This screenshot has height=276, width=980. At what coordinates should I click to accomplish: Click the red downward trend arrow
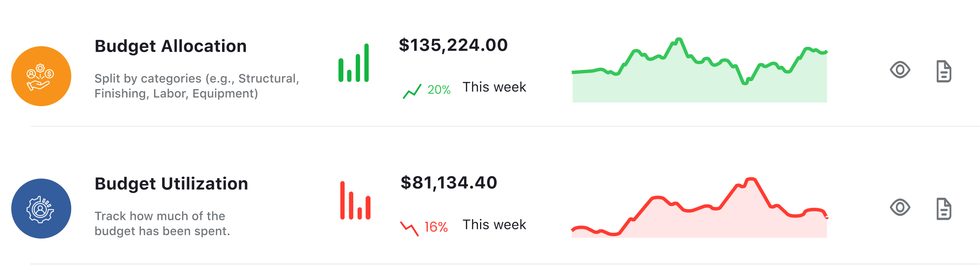(x=409, y=228)
